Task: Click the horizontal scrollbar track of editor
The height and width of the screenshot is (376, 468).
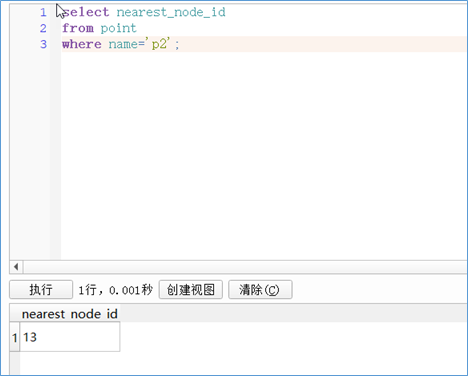Action: [245, 267]
